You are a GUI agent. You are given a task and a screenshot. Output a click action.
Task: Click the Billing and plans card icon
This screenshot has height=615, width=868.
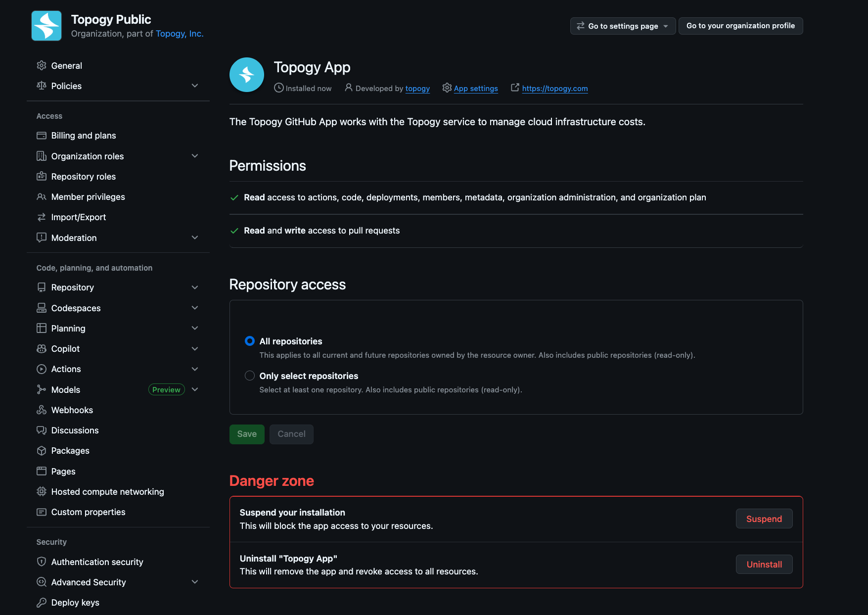click(x=42, y=136)
